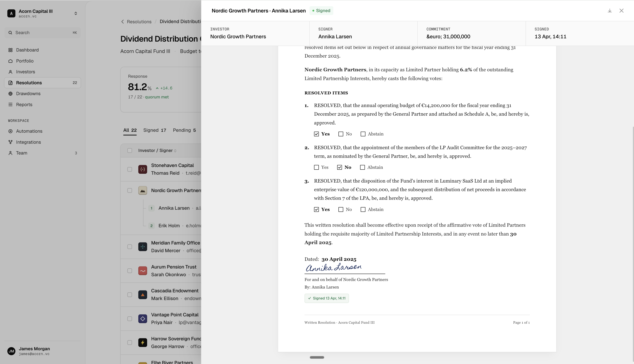The image size is (634, 364).
Task: Click the Yes checkbox for resolution 1
Action: pyautogui.click(x=316, y=134)
